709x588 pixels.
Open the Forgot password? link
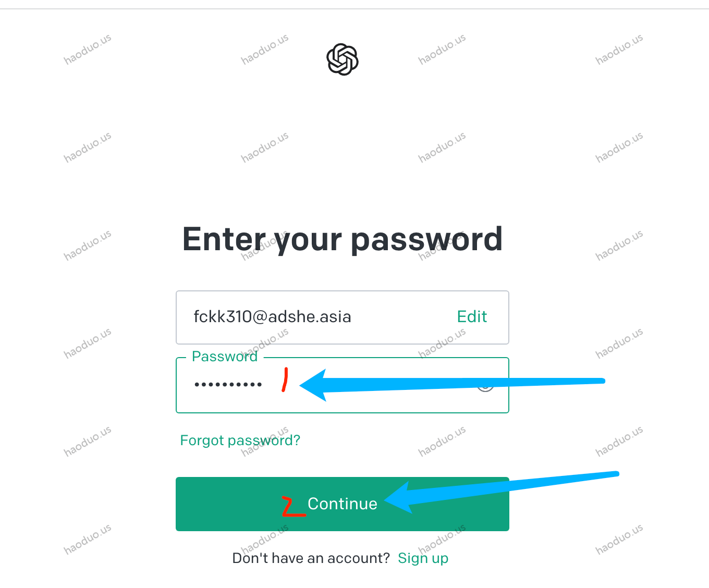[240, 440]
